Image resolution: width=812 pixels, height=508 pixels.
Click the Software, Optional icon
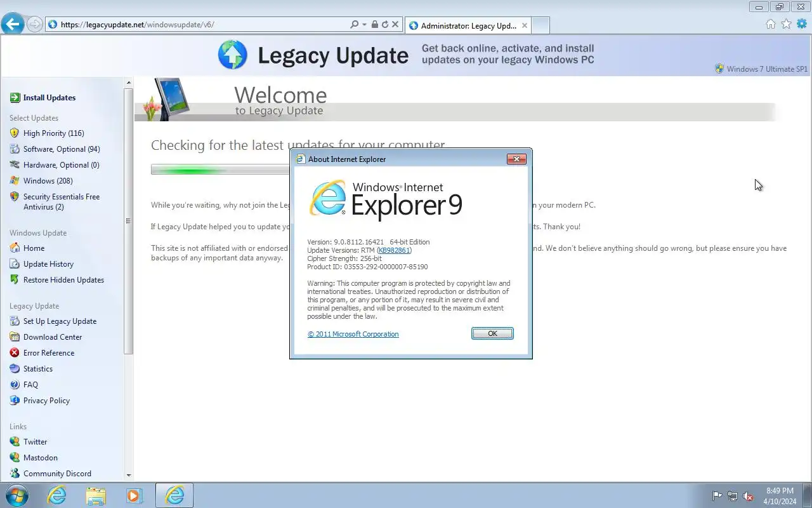(15, 149)
